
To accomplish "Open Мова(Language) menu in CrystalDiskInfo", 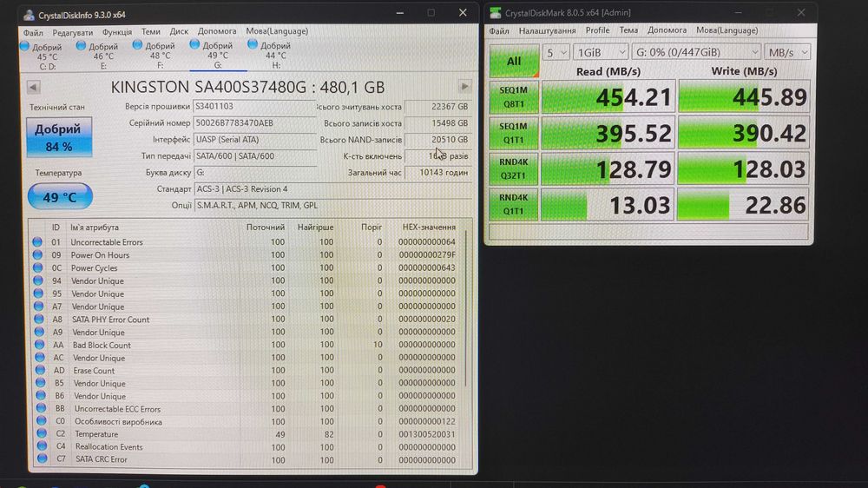I will pyautogui.click(x=277, y=31).
